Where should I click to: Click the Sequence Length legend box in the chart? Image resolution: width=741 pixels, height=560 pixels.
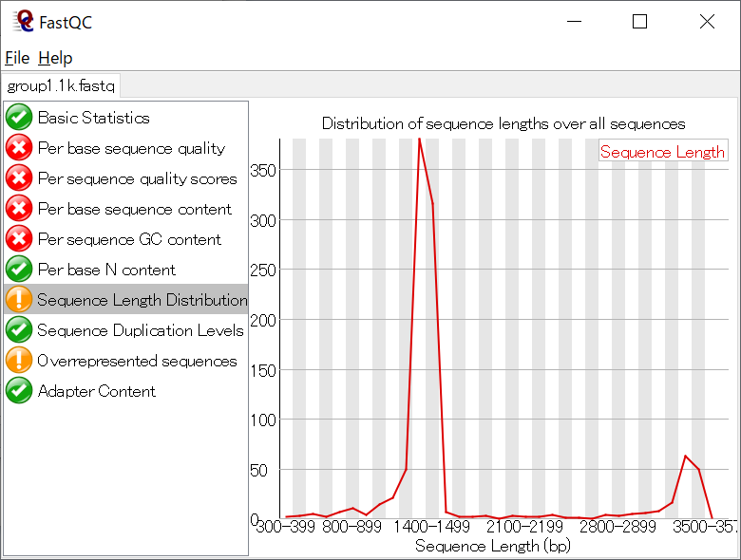tap(663, 151)
